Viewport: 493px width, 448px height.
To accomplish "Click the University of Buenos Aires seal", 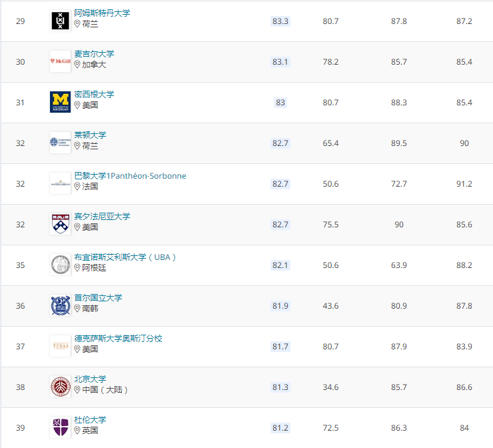I will [60, 265].
